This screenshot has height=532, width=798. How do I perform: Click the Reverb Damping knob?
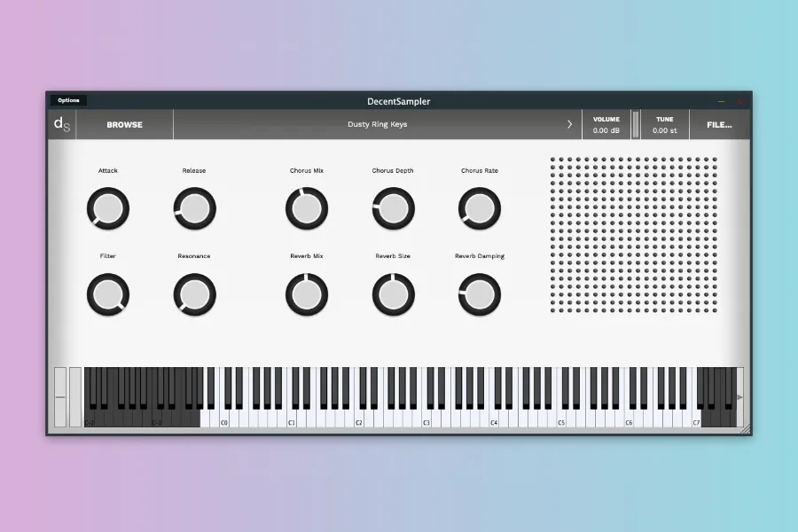(x=479, y=293)
